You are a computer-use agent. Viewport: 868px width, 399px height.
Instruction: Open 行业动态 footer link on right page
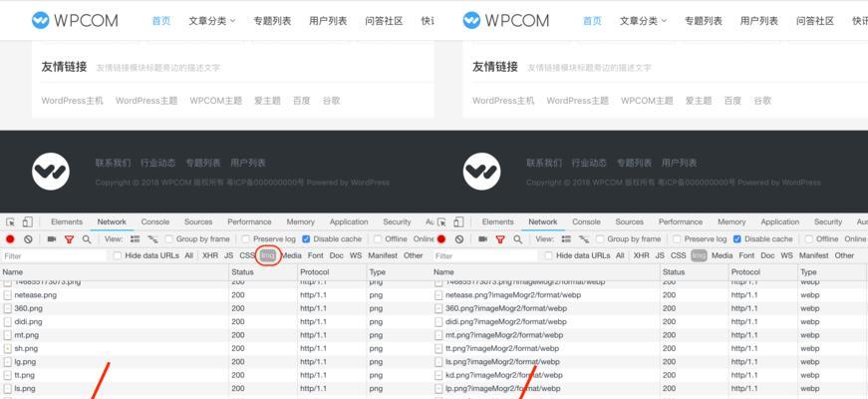(589, 163)
